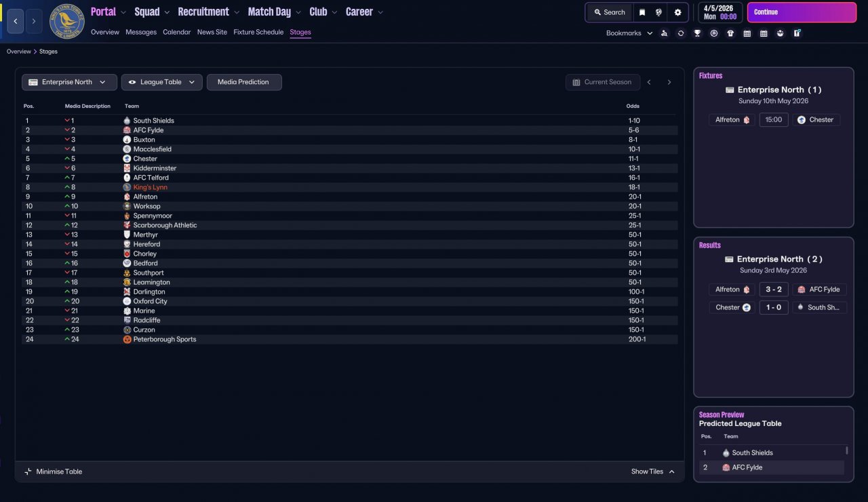Viewport: 868px width, 502px height.
Task: Click the Darlington club badge
Action: tap(127, 292)
